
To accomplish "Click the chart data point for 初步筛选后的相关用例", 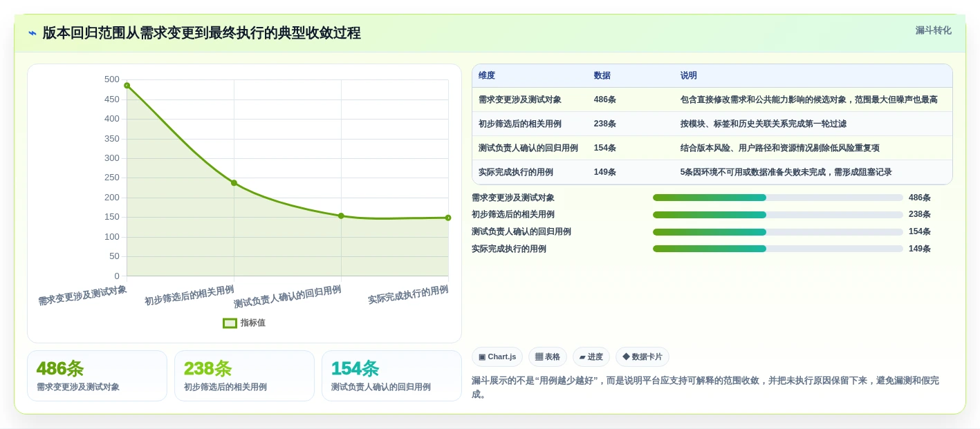I will (x=234, y=182).
